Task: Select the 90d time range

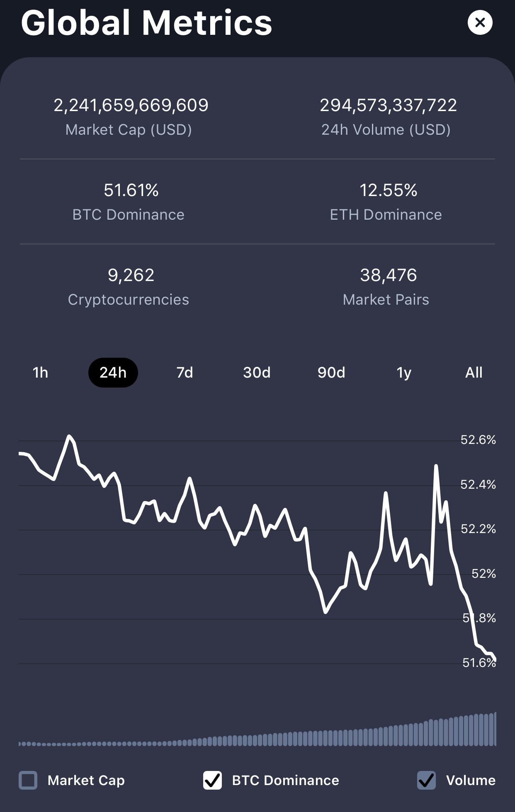Action: point(331,373)
